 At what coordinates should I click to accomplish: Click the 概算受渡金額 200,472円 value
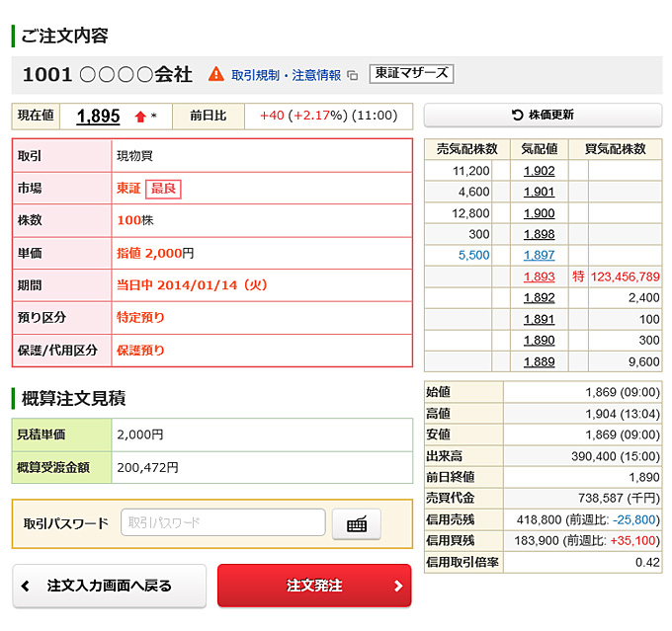point(147,467)
